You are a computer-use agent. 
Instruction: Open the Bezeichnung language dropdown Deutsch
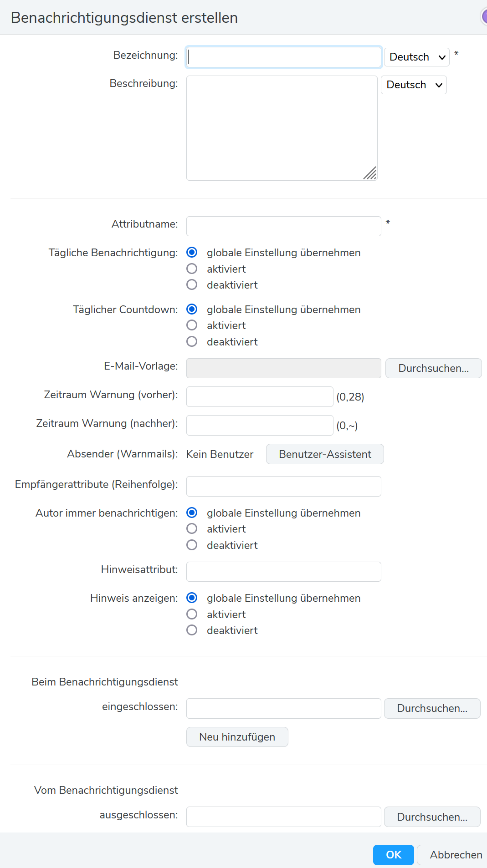click(416, 57)
